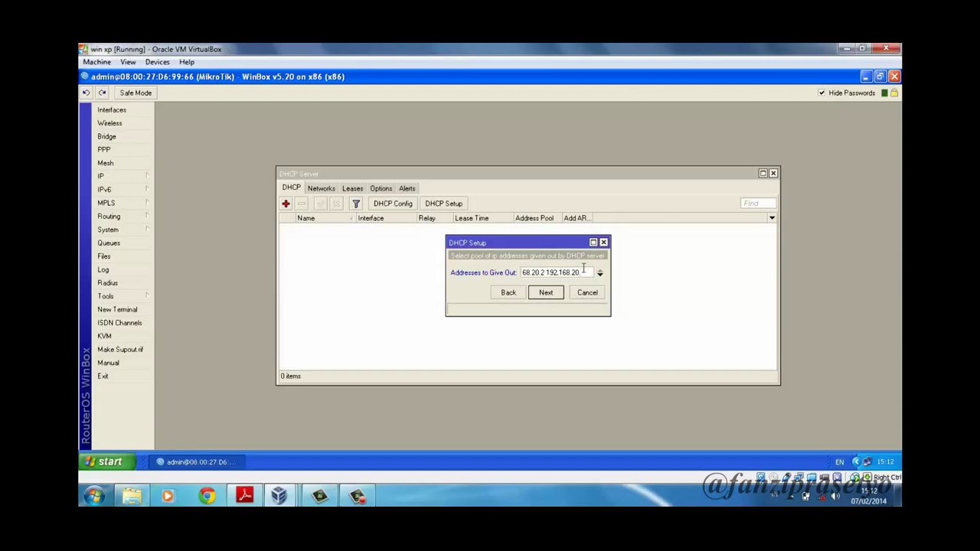Viewport: 980px width, 551px height.
Task: Switch to the Options tab
Action: 381,188
